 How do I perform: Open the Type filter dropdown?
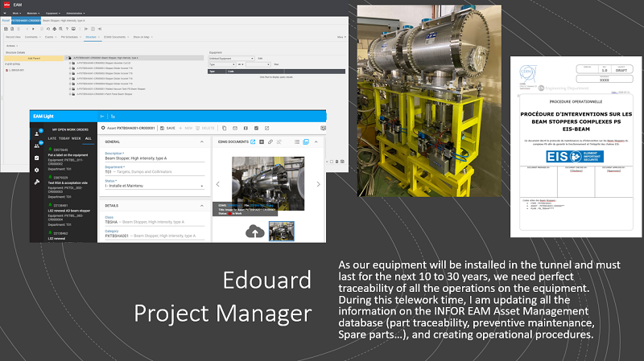(x=221, y=64)
